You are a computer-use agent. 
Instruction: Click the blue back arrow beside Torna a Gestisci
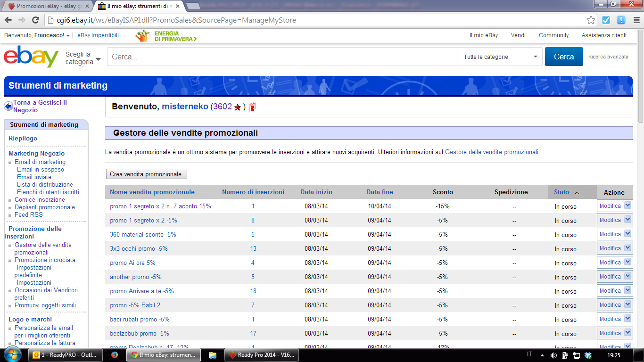tap(8, 106)
